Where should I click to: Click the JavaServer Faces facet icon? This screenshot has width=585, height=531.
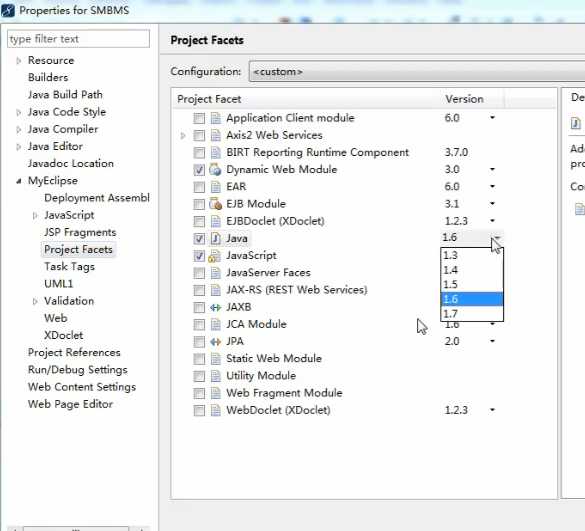pyautogui.click(x=215, y=273)
